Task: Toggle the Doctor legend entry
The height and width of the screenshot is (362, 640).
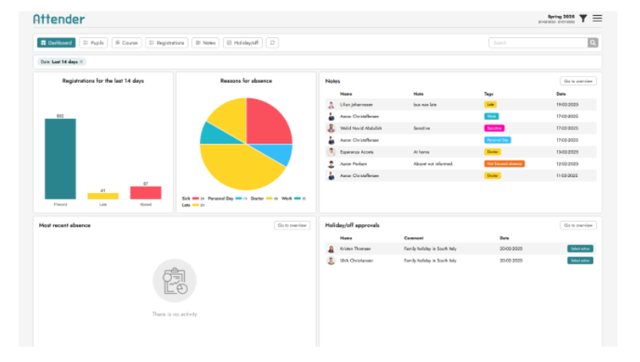Action: 264,199
